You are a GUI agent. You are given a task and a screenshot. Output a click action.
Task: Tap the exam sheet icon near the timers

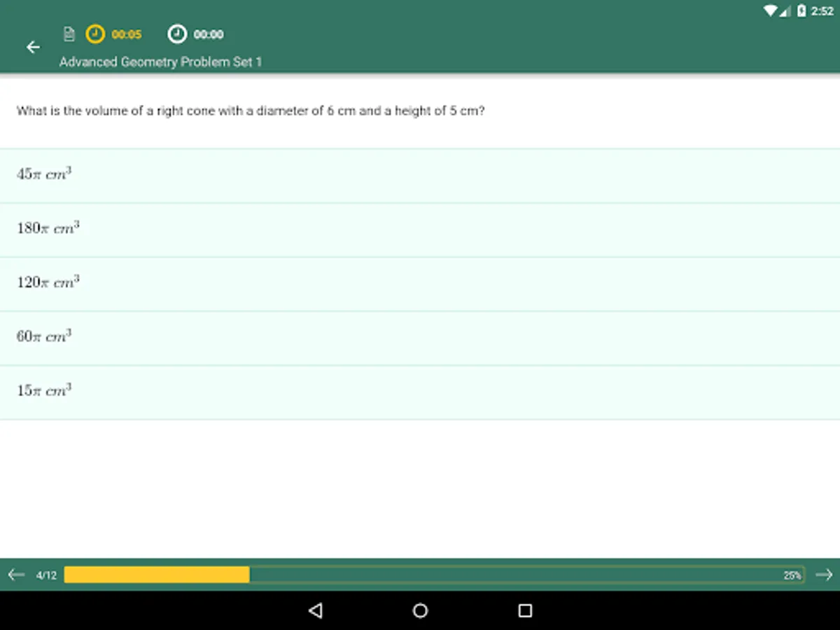(69, 34)
